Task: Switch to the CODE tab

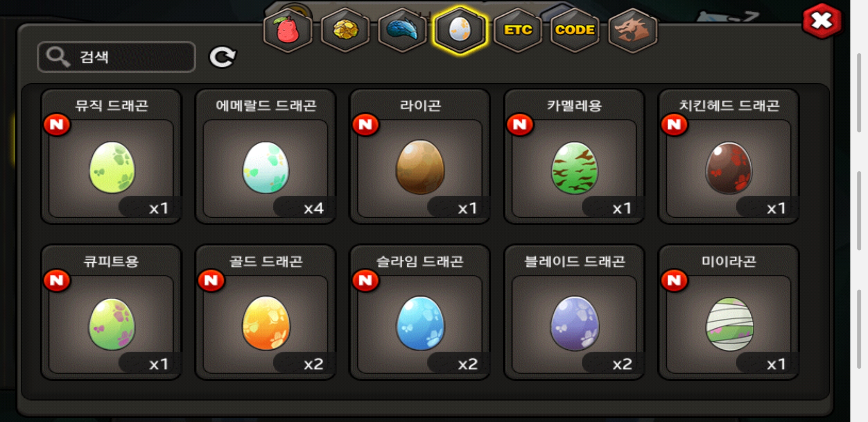Action: [575, 30]
